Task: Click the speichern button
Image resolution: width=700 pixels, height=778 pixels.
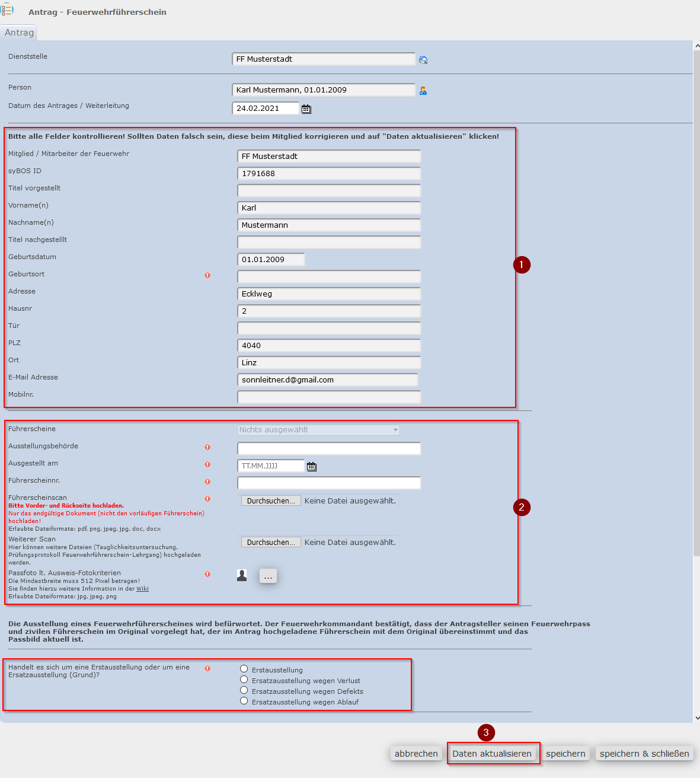Action: (565, 754)
